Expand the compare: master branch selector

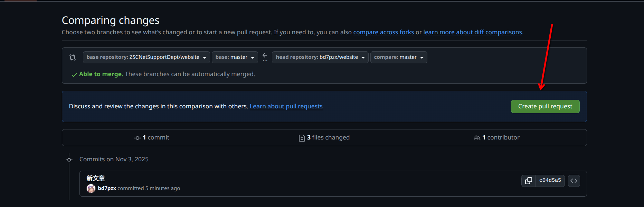pos(398,57)
